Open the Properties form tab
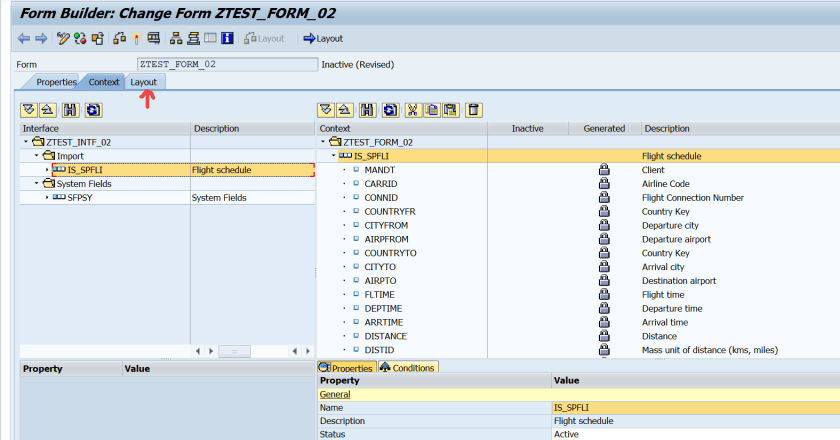Image resolution: width=840 pixels, height=440 pixels. point(56,82)
